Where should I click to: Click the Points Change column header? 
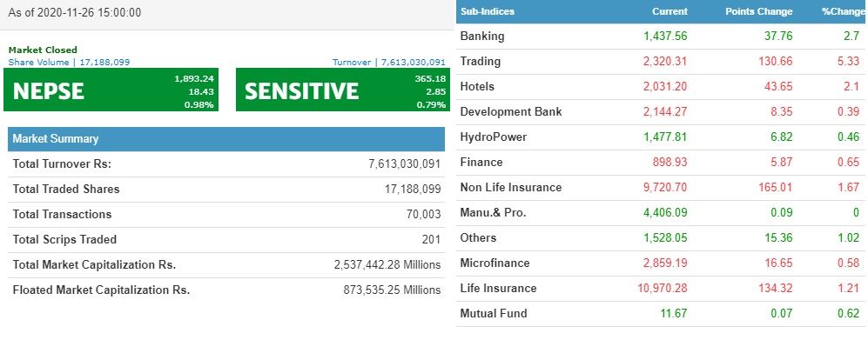point(759,11)
